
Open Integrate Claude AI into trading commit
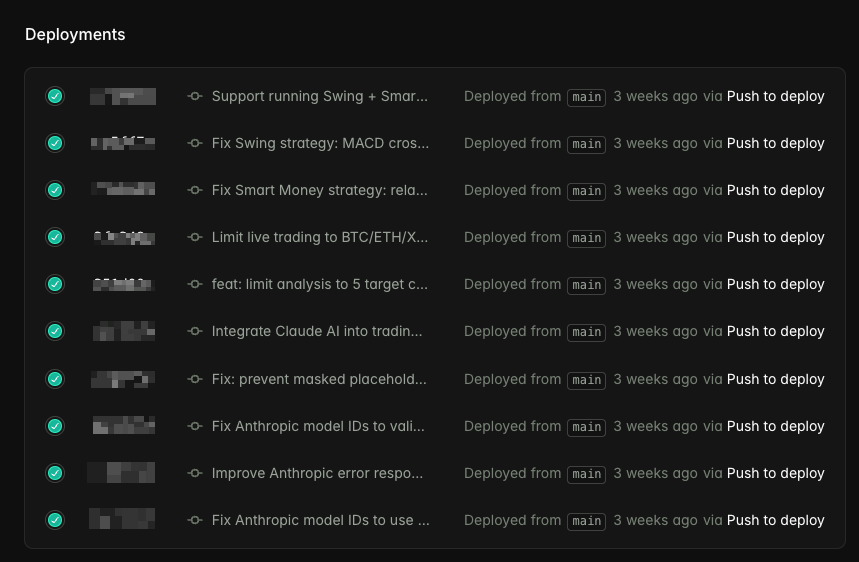point(317,331)
